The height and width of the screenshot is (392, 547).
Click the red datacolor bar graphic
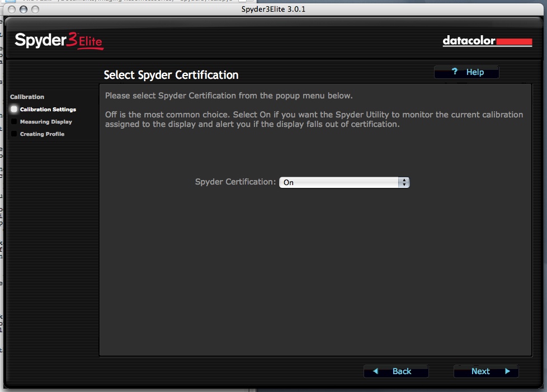point(514,41)
